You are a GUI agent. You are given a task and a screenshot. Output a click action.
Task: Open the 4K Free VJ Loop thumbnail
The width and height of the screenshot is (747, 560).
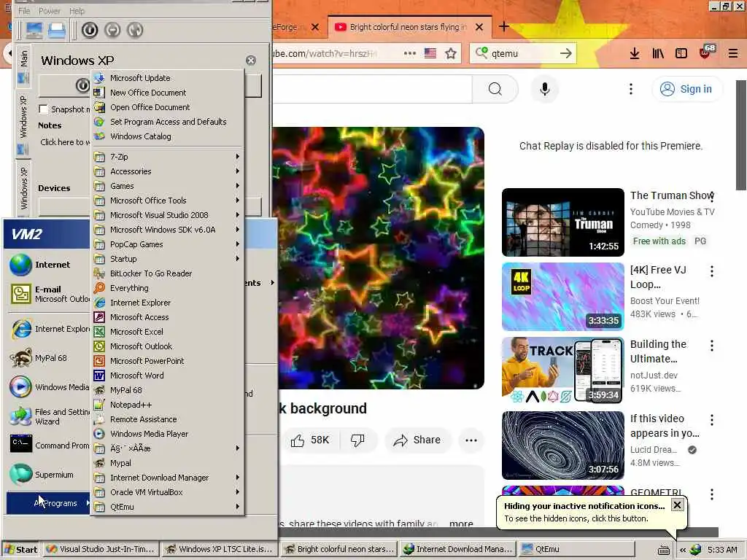[x=562, y=297]
